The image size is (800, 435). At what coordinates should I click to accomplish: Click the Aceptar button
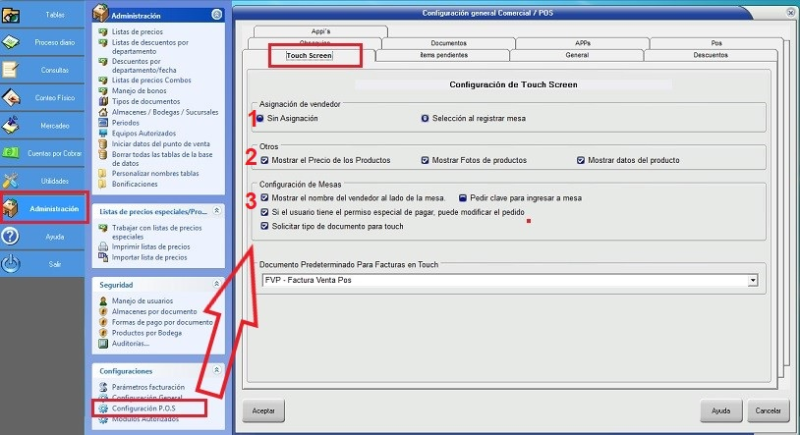click(x=263, y=411)
